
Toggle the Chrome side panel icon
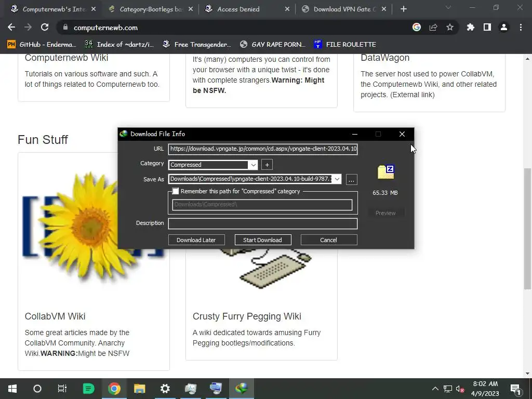[x=487, y=27]
